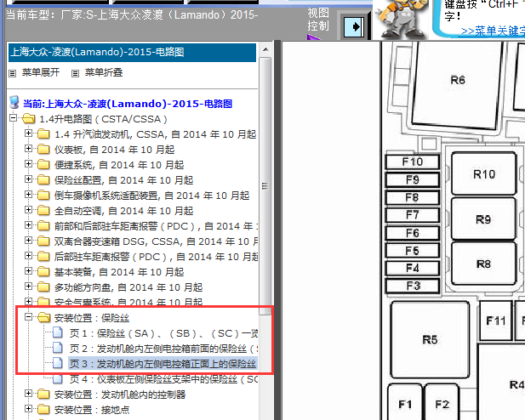Expand the 双离合器变速箱 DSG node
Viewport: 525px width, 420px height.
pos(28,241)
